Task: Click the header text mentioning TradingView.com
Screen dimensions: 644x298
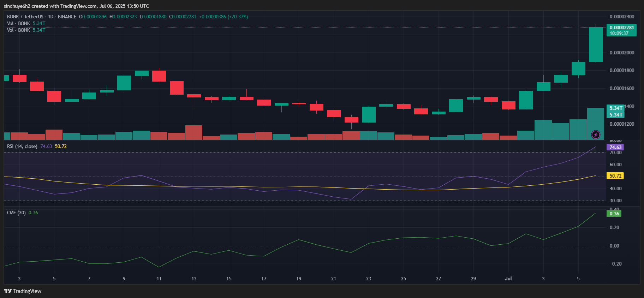Action: coord(76,6)
